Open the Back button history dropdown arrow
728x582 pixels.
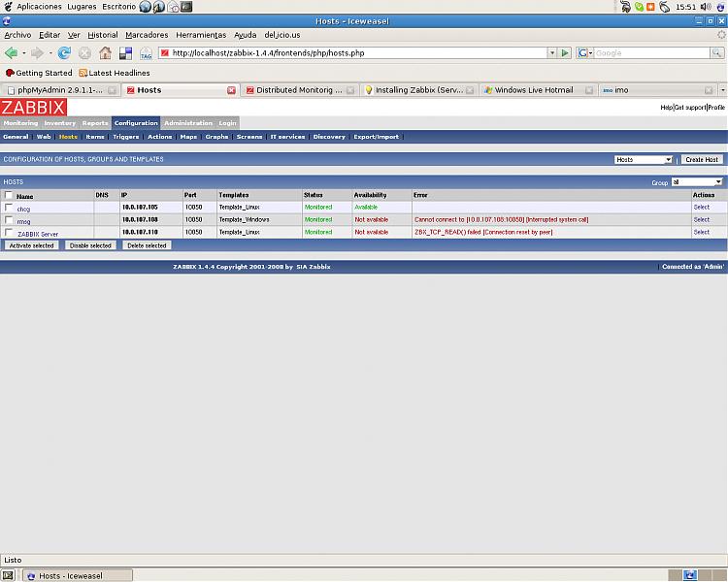pos(23,53)
